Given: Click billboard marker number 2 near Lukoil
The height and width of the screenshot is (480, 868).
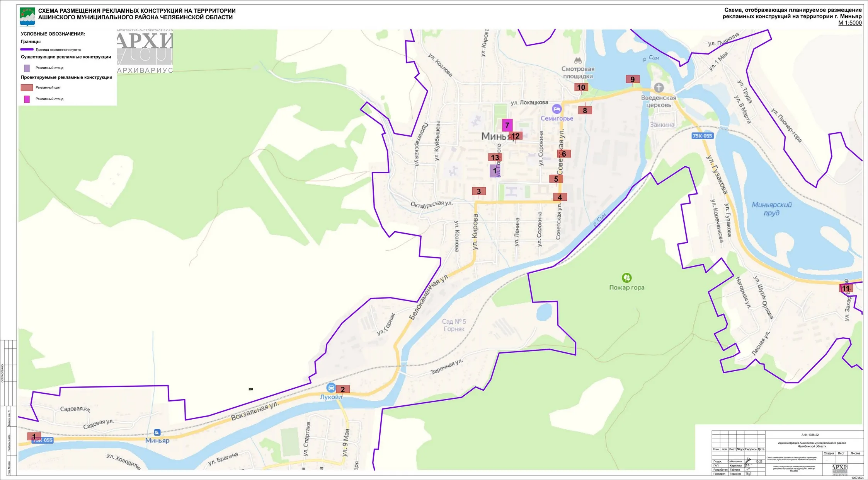Looking at the screenshot, I should coord(343,389).
